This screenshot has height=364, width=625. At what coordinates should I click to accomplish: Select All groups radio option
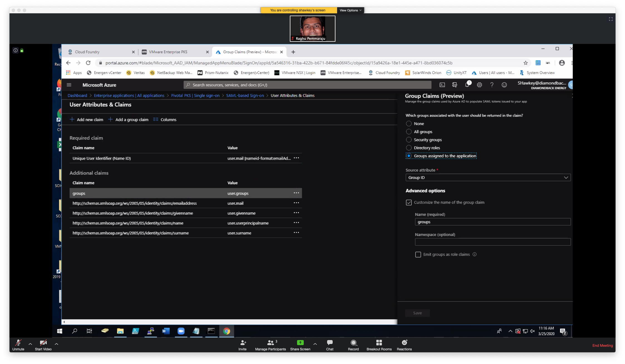(x=409, y=132)
